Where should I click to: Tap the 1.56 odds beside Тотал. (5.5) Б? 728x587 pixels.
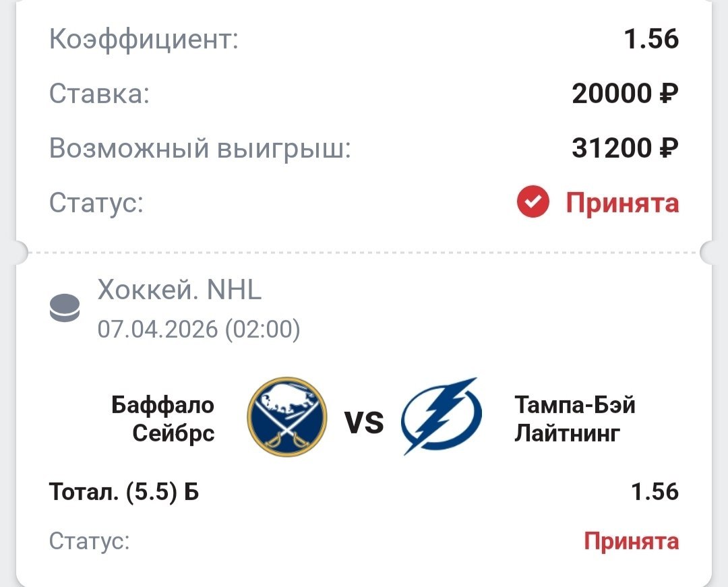[x=655, y=492]
